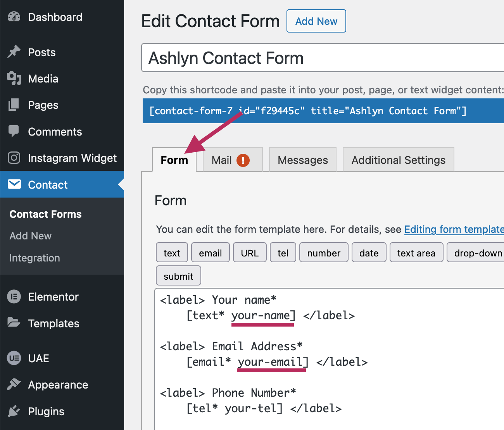The width and height of the screenshot is (504, 430).
Task: Open Media via its camera icon
Action: 14,78
